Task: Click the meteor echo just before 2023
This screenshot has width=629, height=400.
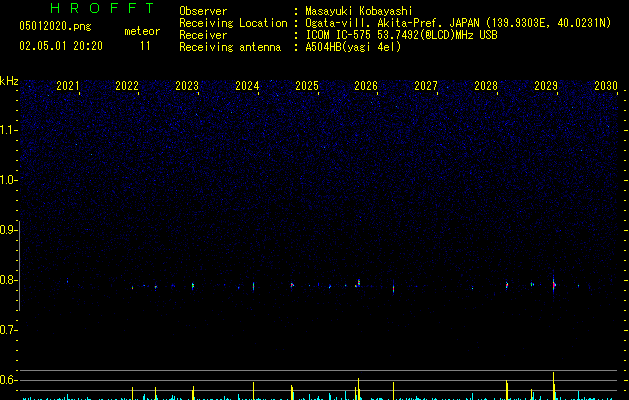Action: click(193, 286)
